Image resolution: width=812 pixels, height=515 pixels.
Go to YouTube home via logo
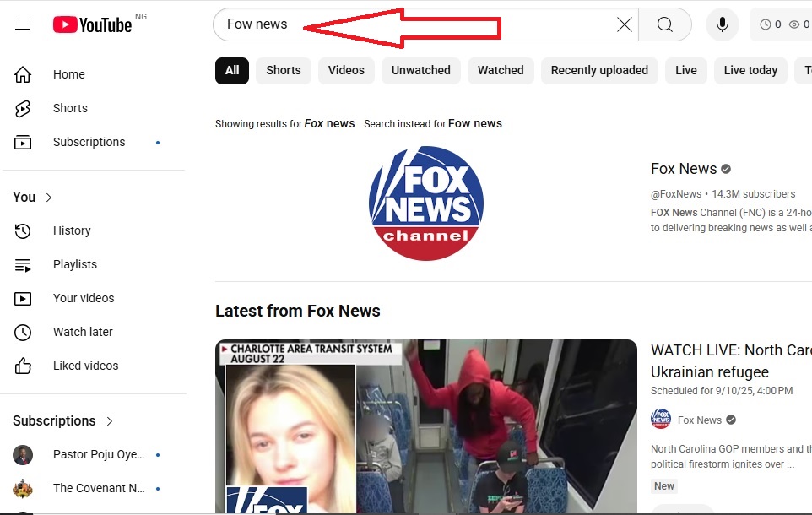(x=93, y=24)
